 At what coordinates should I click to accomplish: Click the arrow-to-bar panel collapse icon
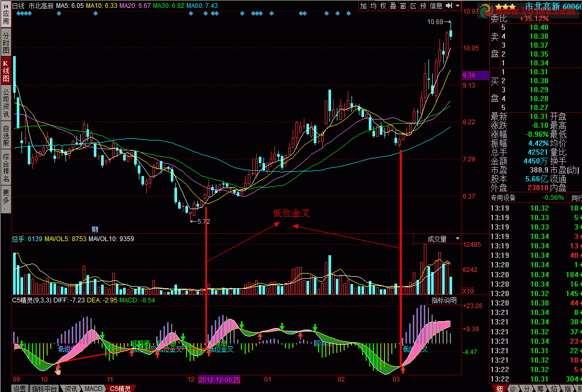click(449, 6)
